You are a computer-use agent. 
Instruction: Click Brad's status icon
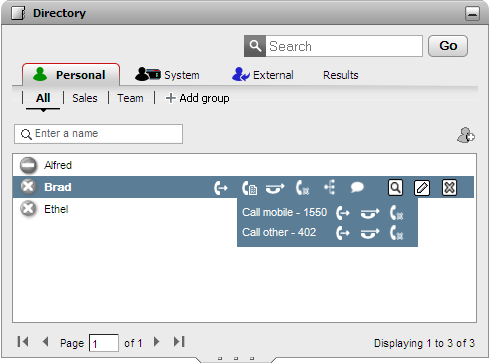point(28,187)
